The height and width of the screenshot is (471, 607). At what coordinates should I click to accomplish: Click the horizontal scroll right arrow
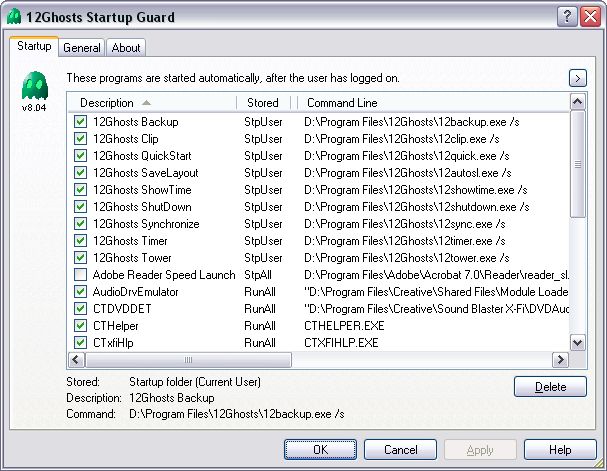click(x=560, y=360)
